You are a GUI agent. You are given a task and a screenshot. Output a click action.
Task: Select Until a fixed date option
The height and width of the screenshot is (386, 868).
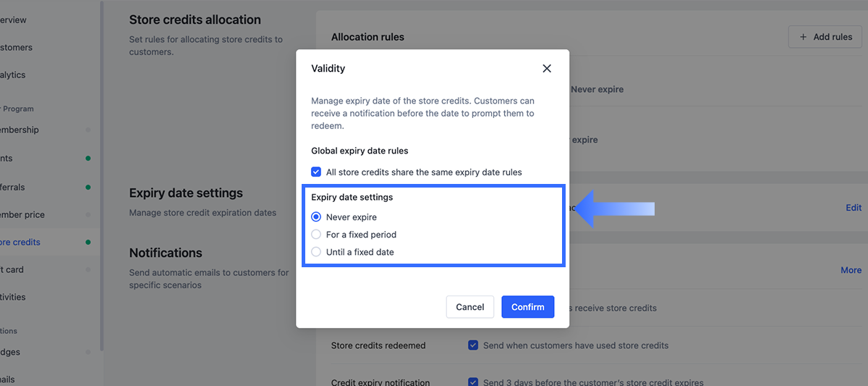[316, 252]
